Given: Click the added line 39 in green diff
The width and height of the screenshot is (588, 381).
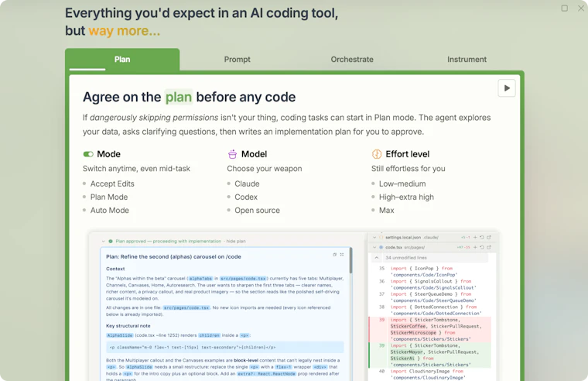Looking at the screenshot, I should [430, 355].
